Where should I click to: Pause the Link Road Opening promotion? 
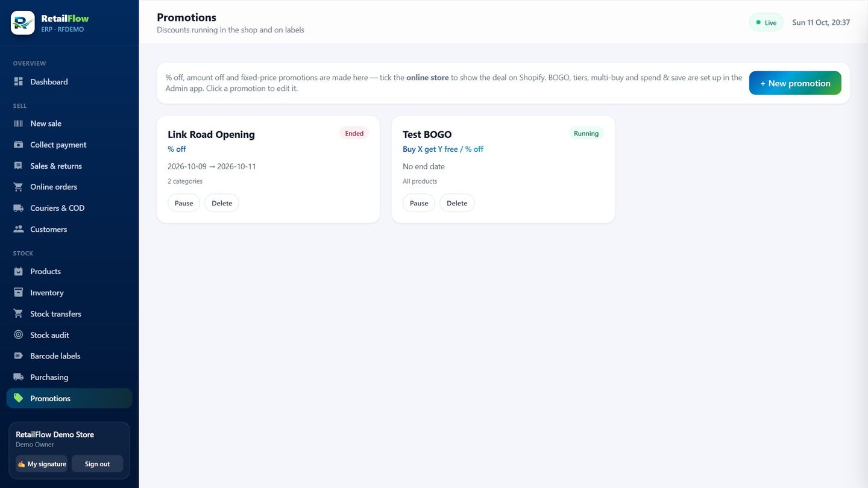tap(184, 203)
